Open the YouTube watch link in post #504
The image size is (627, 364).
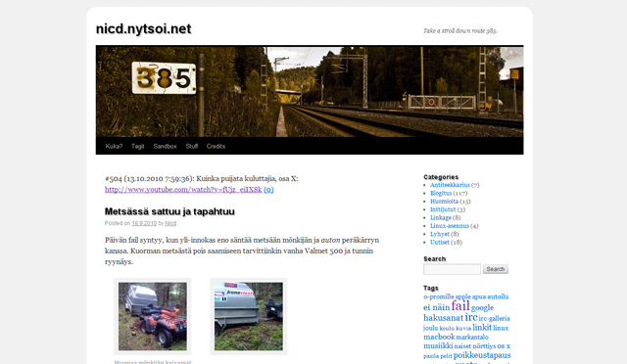(183, 190)
